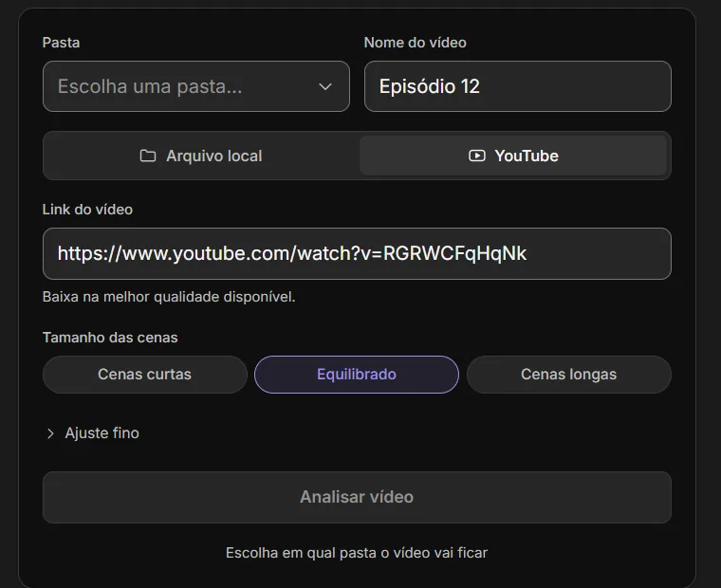Click the 'Link do vídeo' URL input field

point(357,254)
